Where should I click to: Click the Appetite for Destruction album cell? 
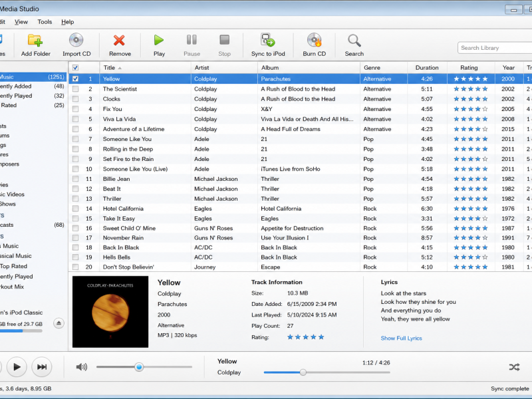point(292,228)
